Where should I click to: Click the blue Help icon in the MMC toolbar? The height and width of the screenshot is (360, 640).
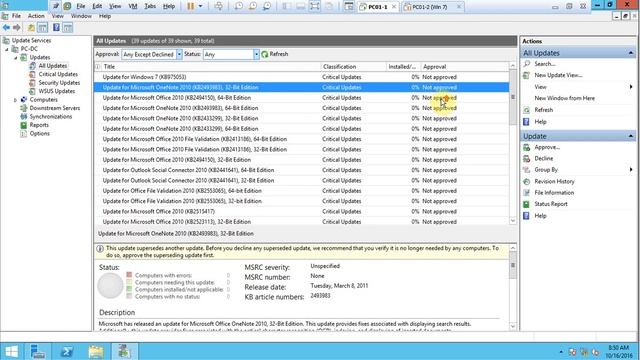tap(56, 27)
